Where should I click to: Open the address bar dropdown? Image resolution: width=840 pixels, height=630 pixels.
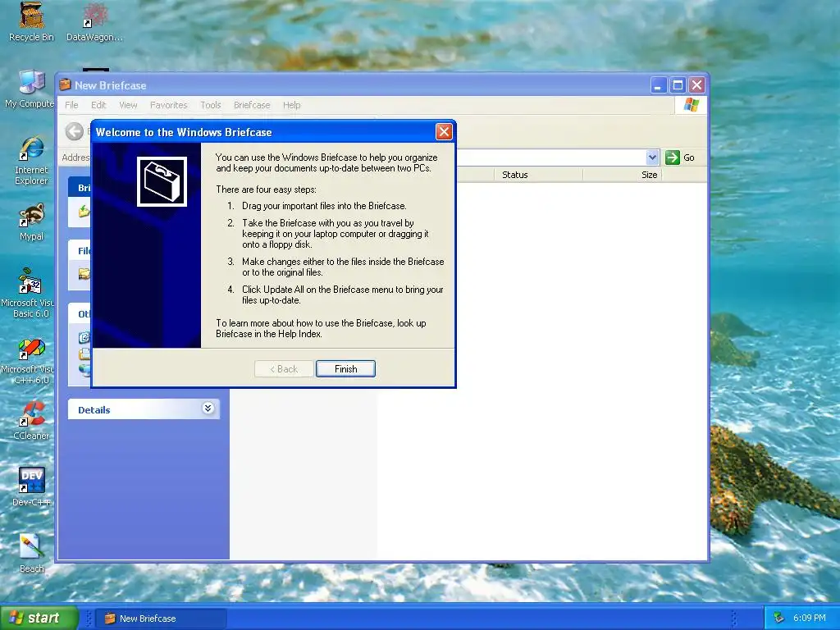click(652, 157)
